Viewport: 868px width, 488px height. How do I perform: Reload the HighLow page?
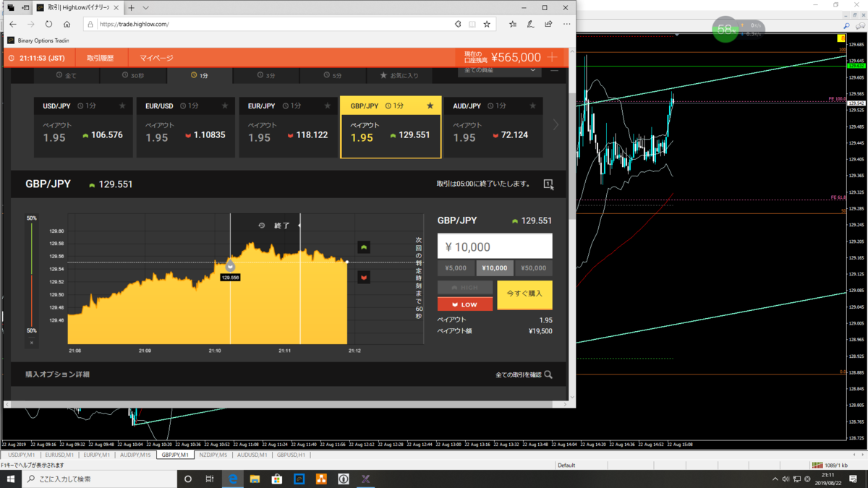[x=48, y=24]
